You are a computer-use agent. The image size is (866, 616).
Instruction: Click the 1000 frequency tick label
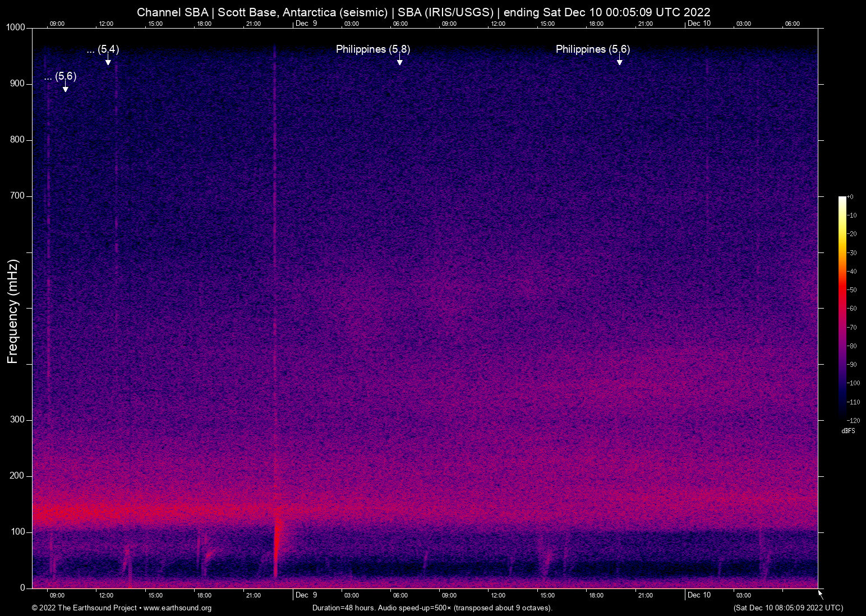[x=15, y=27]
